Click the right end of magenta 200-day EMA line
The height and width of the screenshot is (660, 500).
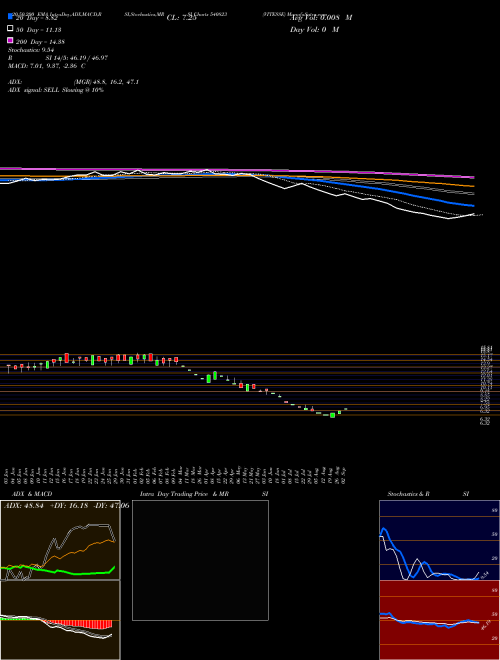click(473, 178)
